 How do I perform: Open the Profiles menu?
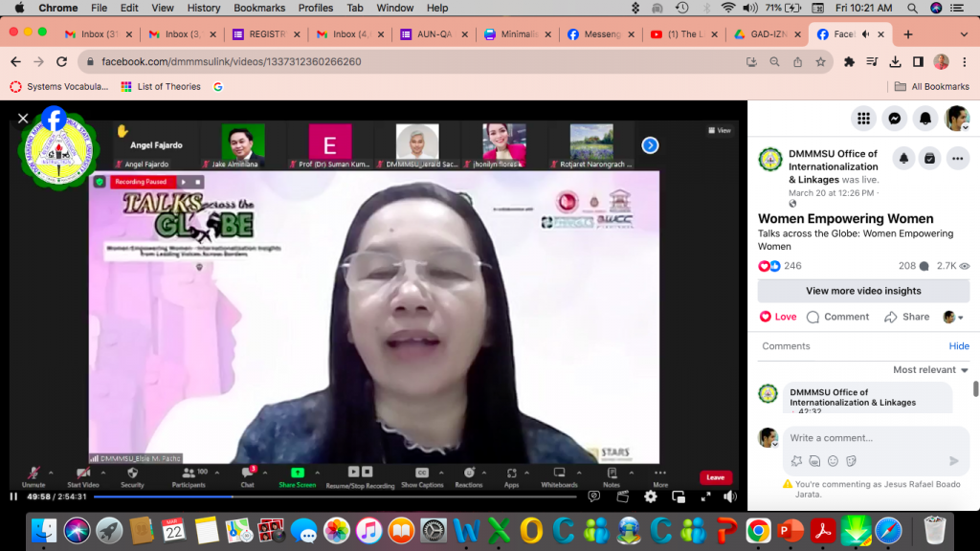[x=316, y=8]
